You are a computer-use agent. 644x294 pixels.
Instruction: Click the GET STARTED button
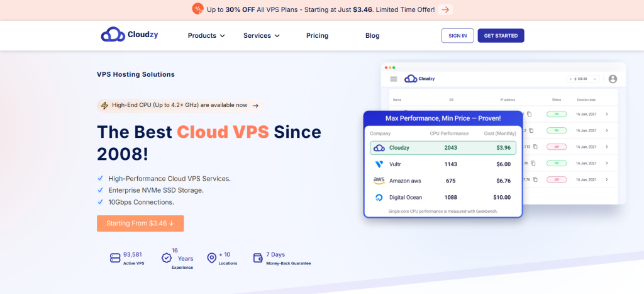[x=501, y=36]
